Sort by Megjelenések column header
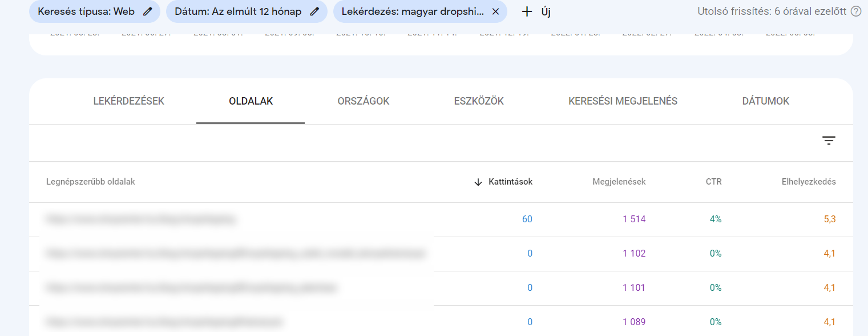Image resolution: width=868 pixels, height=336 pixels. [619, 182]
